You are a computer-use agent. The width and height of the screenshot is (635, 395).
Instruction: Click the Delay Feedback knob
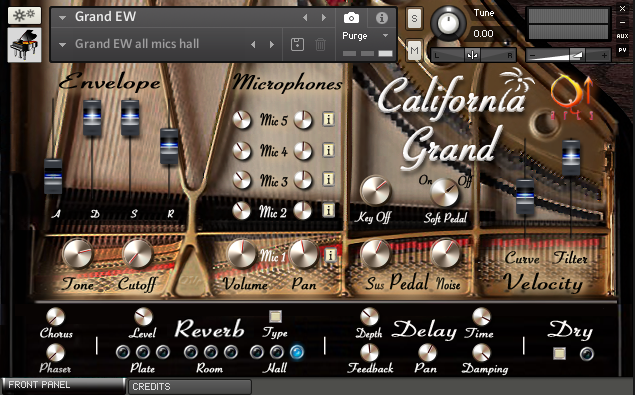pos(369,352)
